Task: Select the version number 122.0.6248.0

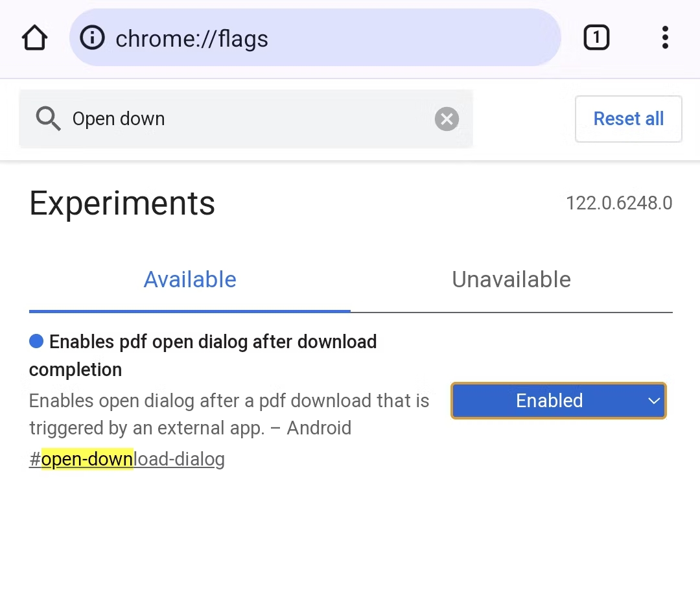Action: [619, 203]
